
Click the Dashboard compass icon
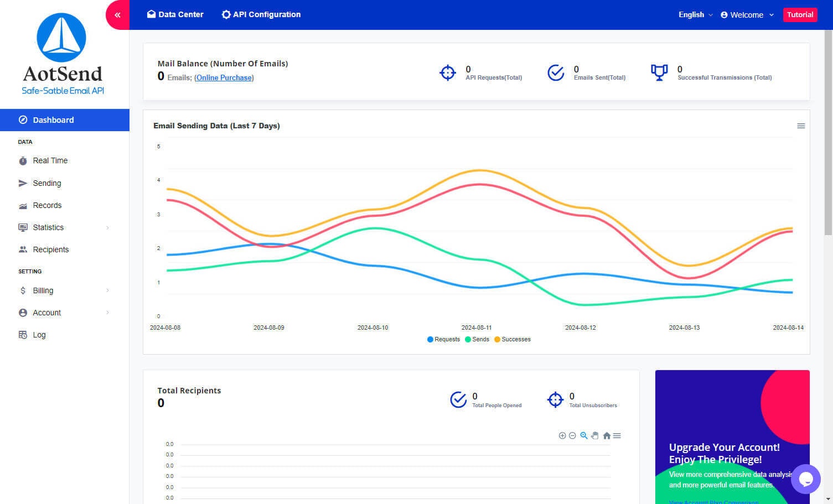tap(23, 120)
